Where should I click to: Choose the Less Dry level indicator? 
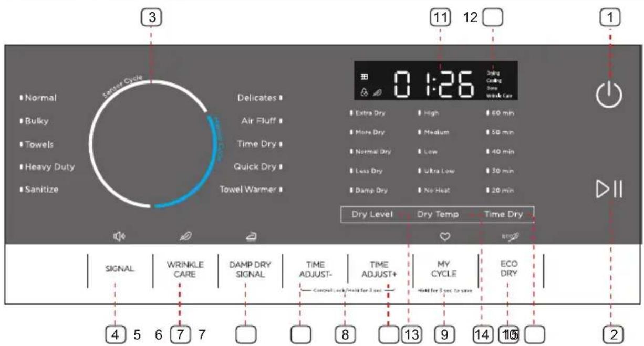tap(366, 171)
